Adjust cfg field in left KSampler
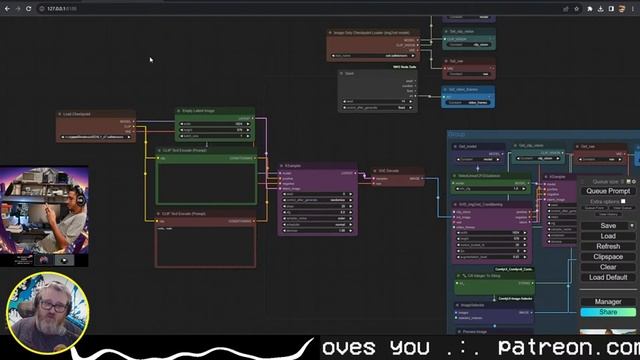640x360 pixels. (x=318, y=212)
